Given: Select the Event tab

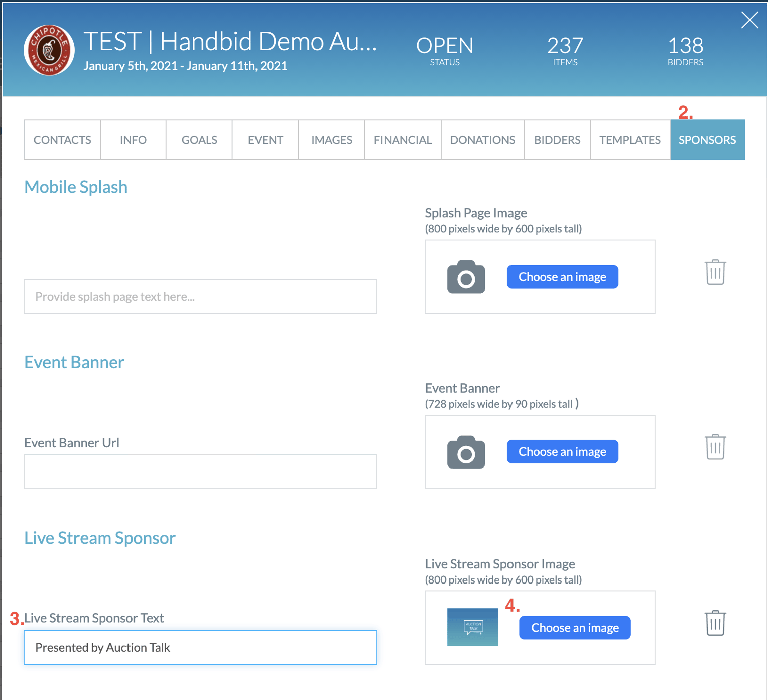Looking at the screenshot, I should pyautogui.click(x=266, y=140).
